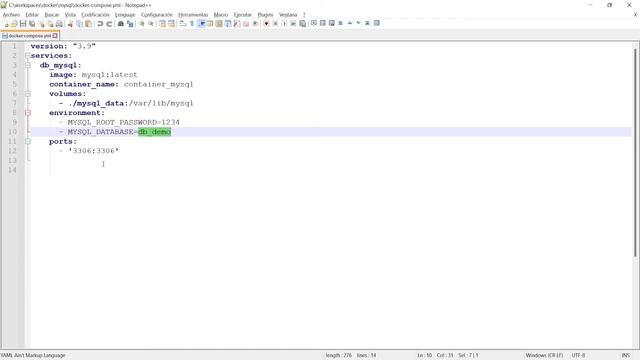Click the 'Windows (CR LF)' status bar entry
Screen dimensions: 640x360
[544, 356]
